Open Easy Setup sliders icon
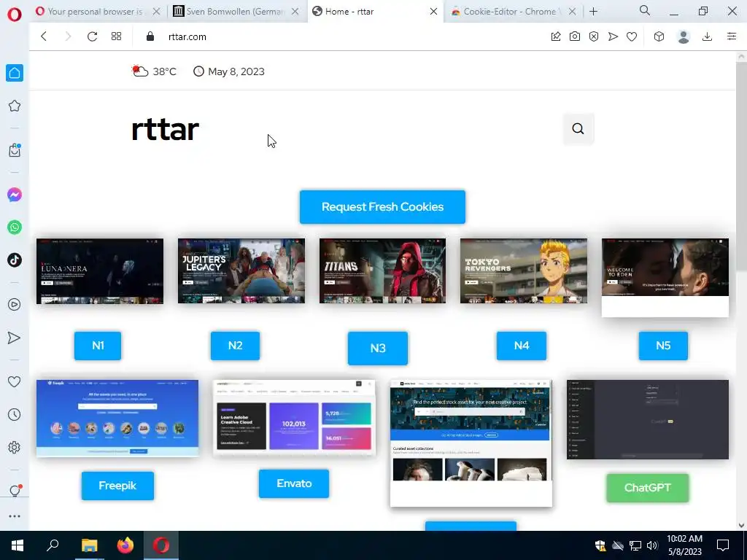The width and height of the screenshot is (747, 560). tap(732, 36)
